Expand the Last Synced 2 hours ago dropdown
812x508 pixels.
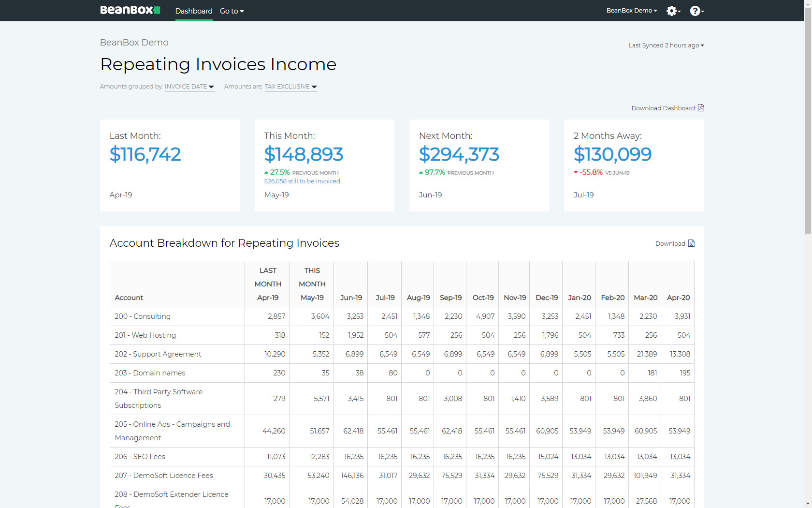pos(666,45)
